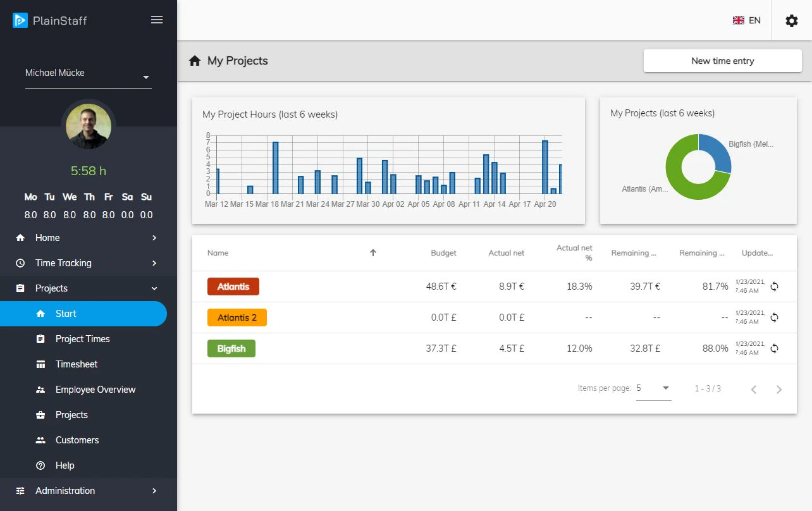Expand the Administration menu section
The height and width of the screenshot is (511, 812).
(89, 491)
